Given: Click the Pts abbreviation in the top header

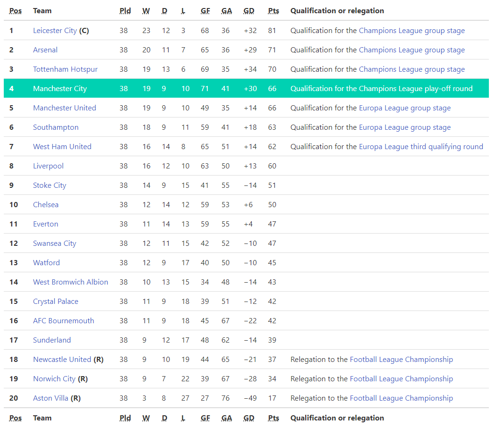Looking at the screenshot, I should [x=273, y=11].
